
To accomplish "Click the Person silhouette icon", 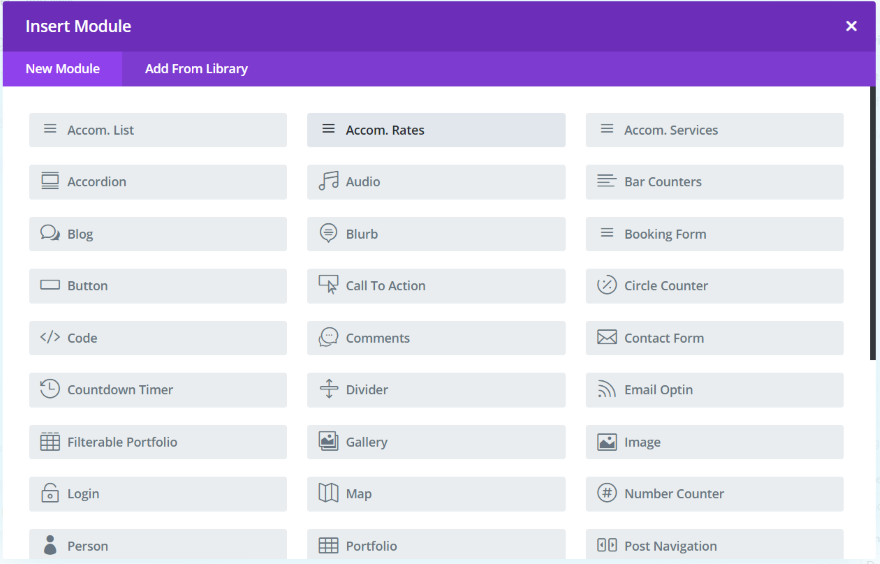I will (x=50, y=544).
